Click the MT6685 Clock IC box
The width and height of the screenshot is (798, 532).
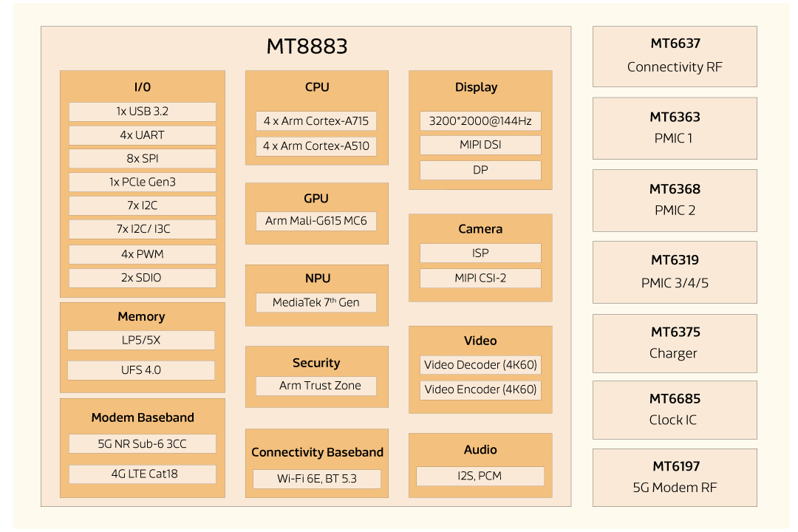(x=675, y=410)
